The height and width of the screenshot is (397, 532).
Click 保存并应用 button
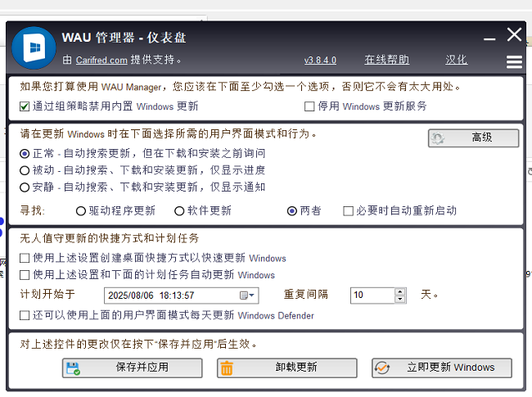coord(133,368)
